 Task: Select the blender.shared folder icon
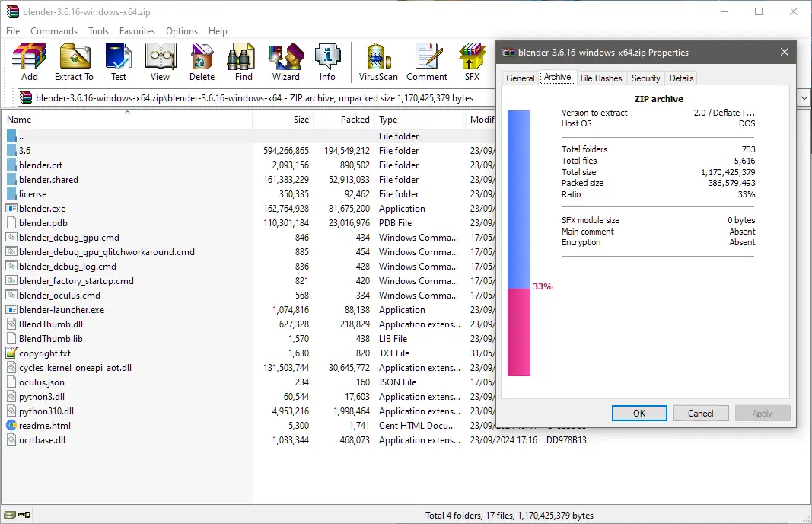[11, 179]
